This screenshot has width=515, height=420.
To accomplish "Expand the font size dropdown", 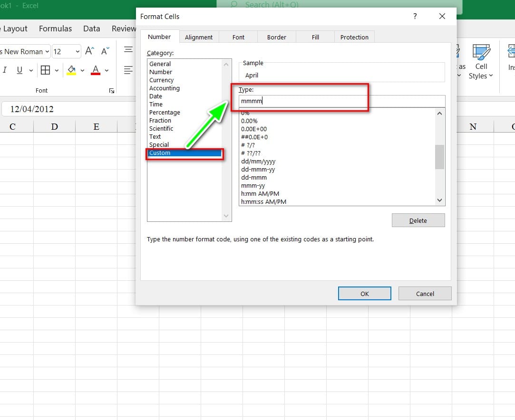I will pyautogui.click(x=77, y=51).
